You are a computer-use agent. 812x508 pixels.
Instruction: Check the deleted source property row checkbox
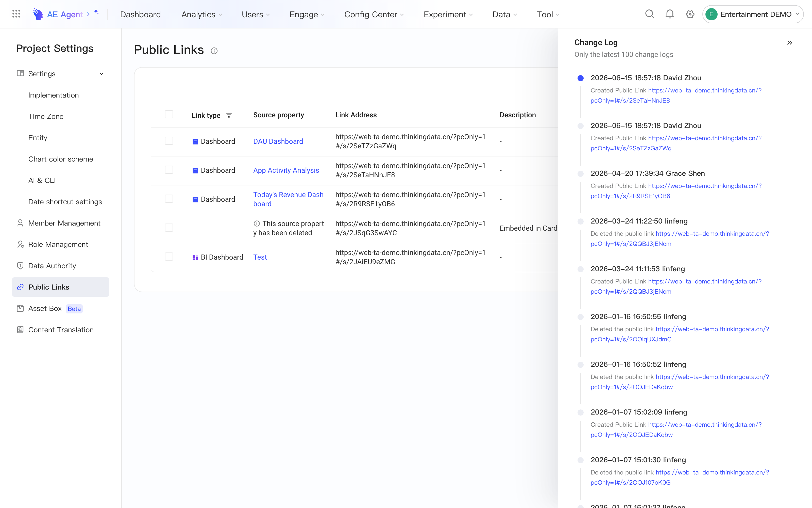coord(169,228)
